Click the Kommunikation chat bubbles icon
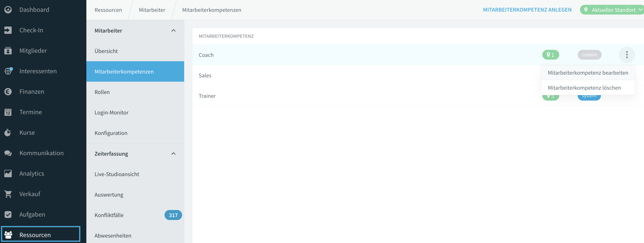644x243 pixels. (x=8, y=153)
